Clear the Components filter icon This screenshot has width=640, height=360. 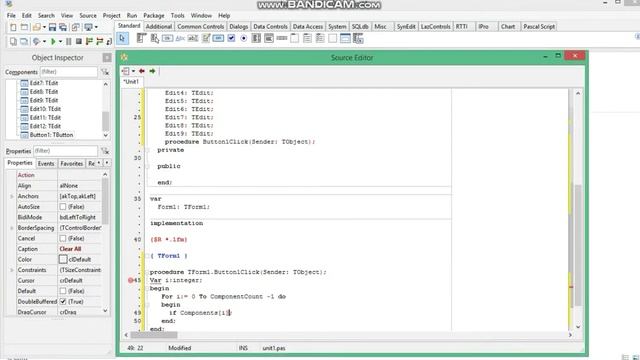click(x=105, y=72)
